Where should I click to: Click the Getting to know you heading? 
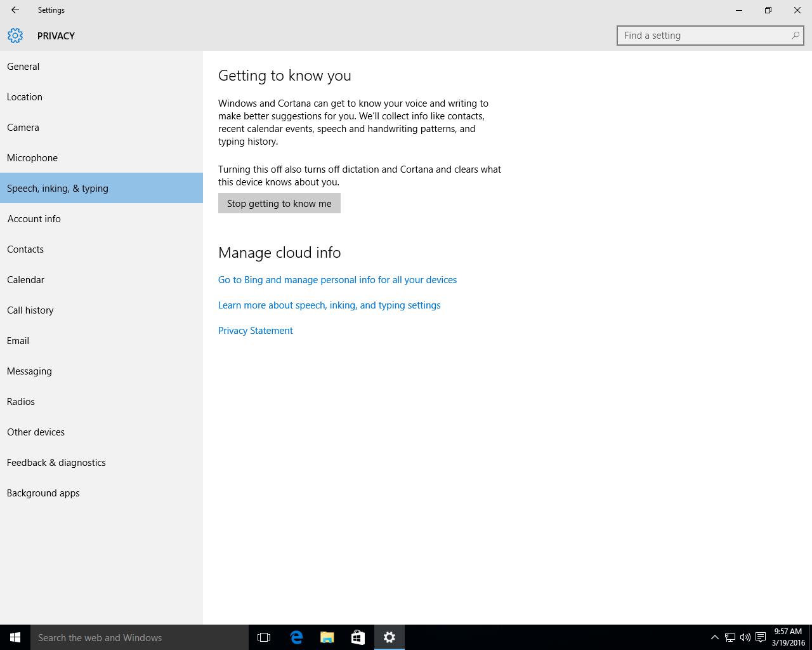(x=285, y=76)
